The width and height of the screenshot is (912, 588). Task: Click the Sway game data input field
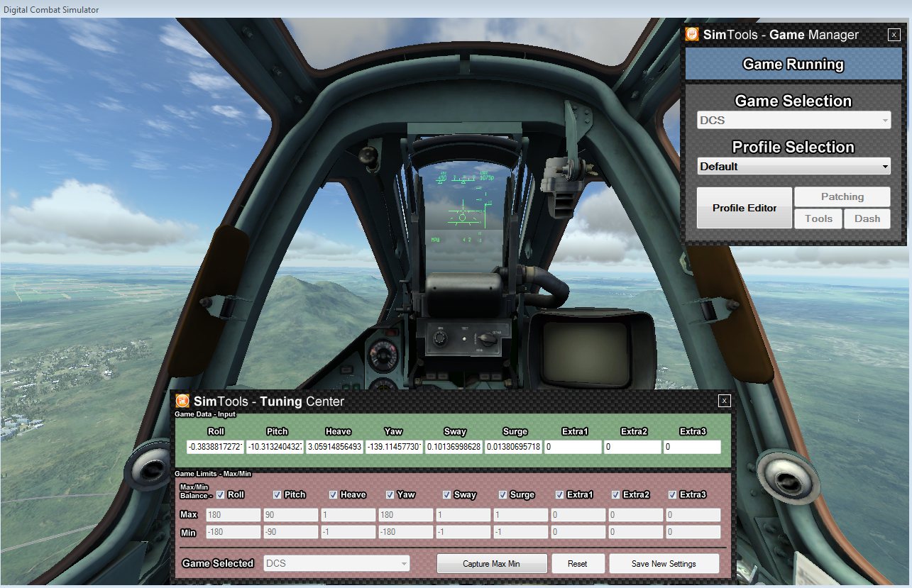point(454,447)
